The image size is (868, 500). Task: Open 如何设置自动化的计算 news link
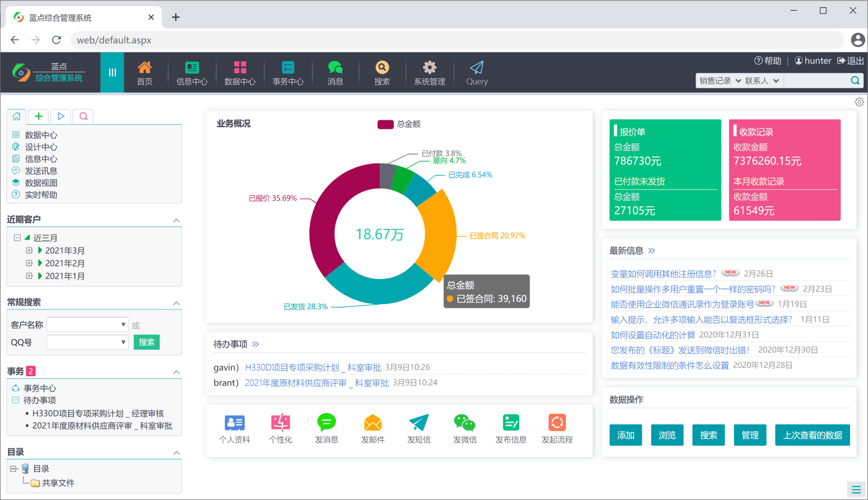coord(653,335)
